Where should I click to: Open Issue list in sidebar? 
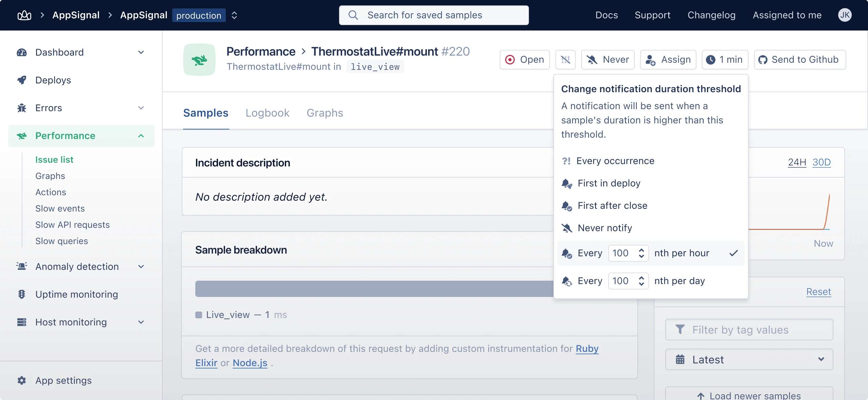coord(54,160)
